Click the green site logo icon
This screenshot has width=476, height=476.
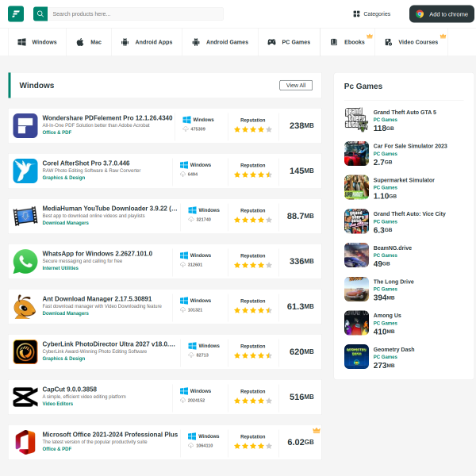(16, 13)
